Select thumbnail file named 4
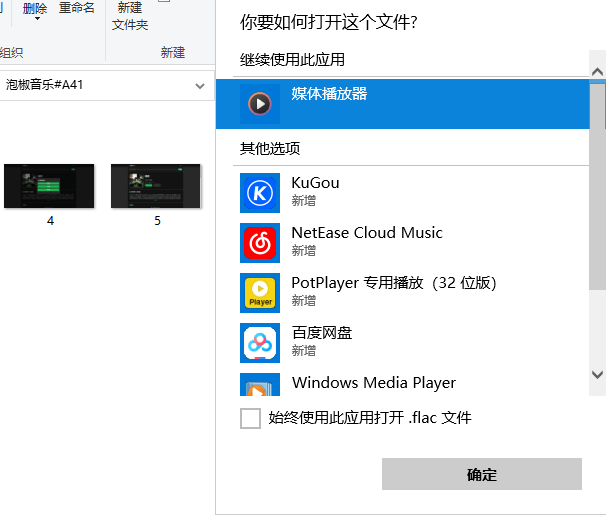The image size is (606, 515). pyautogui.click(x=49, y=186)
